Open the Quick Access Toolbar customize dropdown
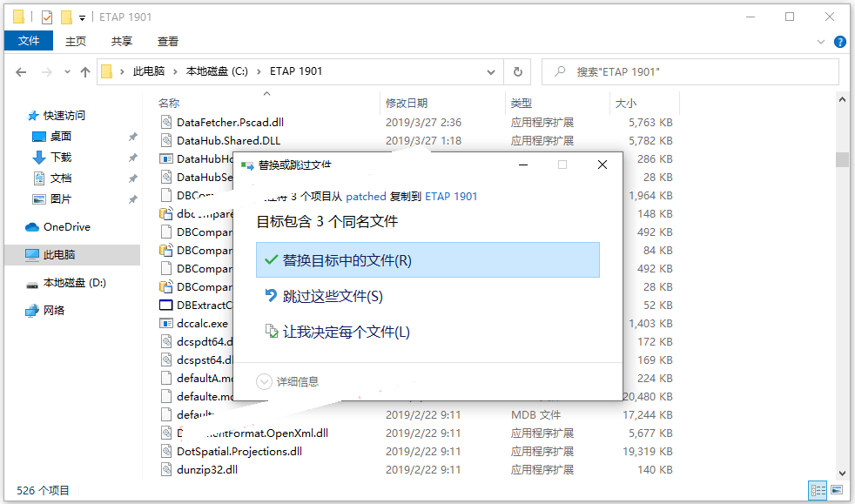Screen dimensions: 855x504 pos(83,18)
